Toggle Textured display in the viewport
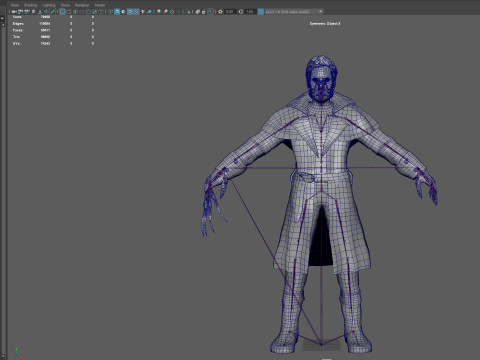480x360 pixels. [x=136, y=12]
